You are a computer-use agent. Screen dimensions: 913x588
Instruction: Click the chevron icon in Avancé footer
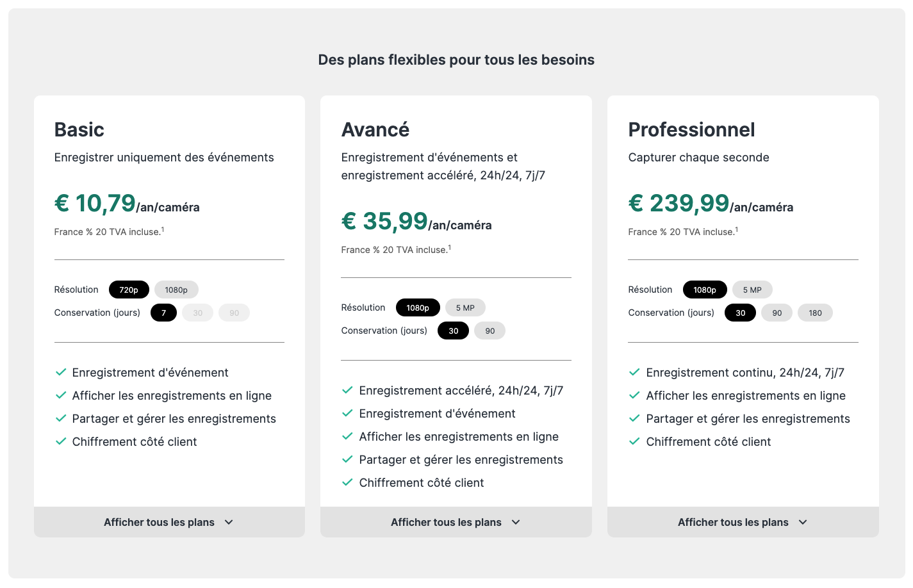point(516,522)
